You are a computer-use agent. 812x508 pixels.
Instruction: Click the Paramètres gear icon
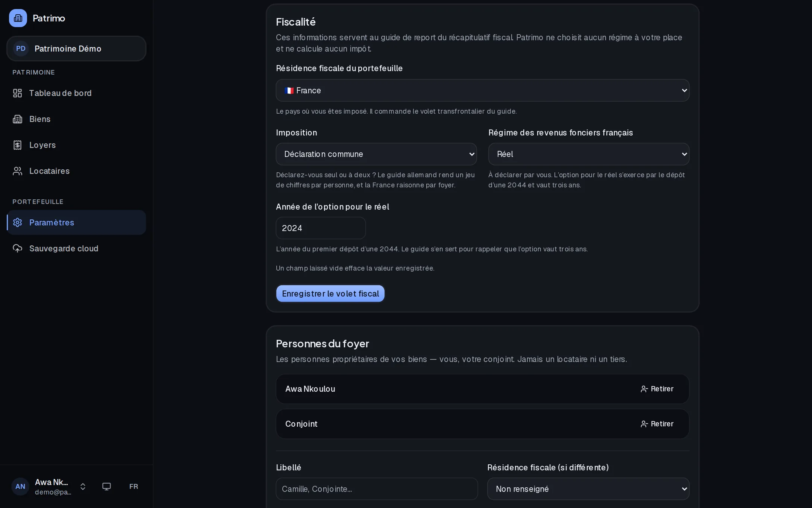pyautogui.click(x=18, y=222)
